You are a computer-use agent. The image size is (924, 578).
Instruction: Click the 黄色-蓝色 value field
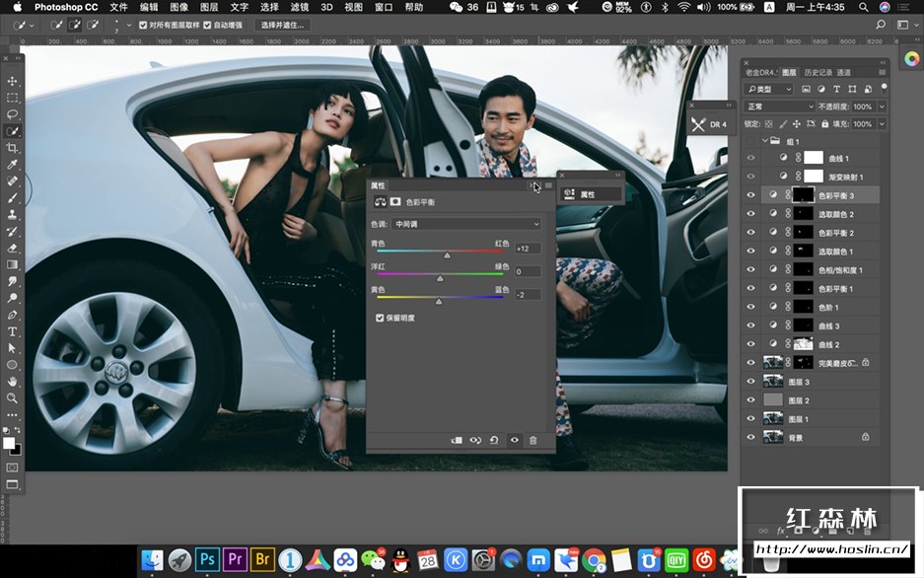coord(527,294)
